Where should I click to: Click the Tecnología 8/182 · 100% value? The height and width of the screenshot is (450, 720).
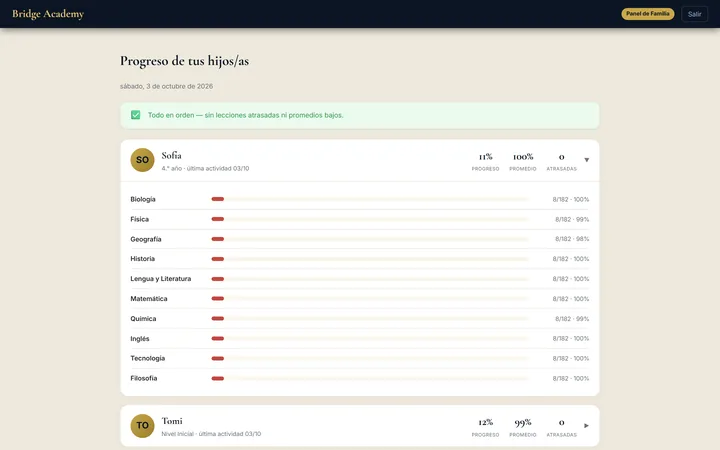pos(570,358)
